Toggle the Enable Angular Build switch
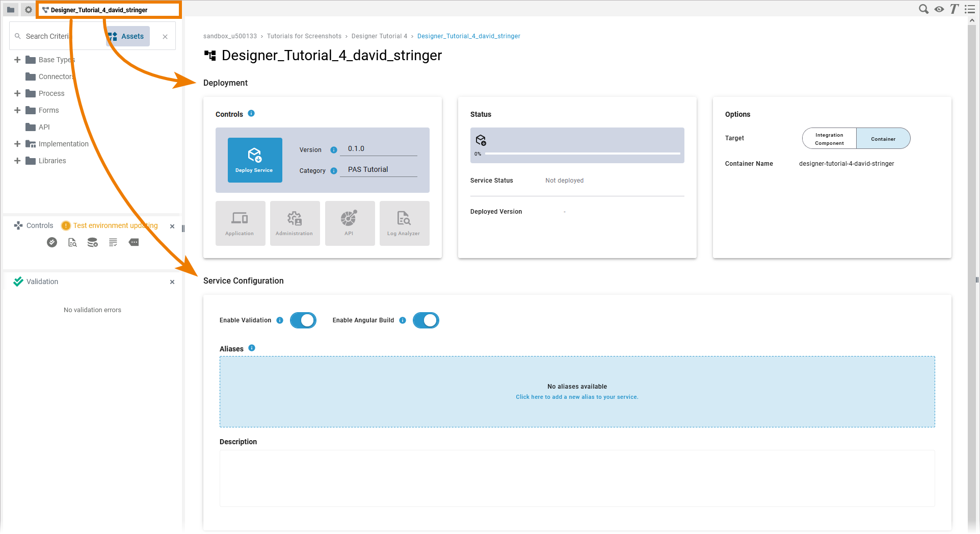The image size is (980, 534). (x=426, y=320)
